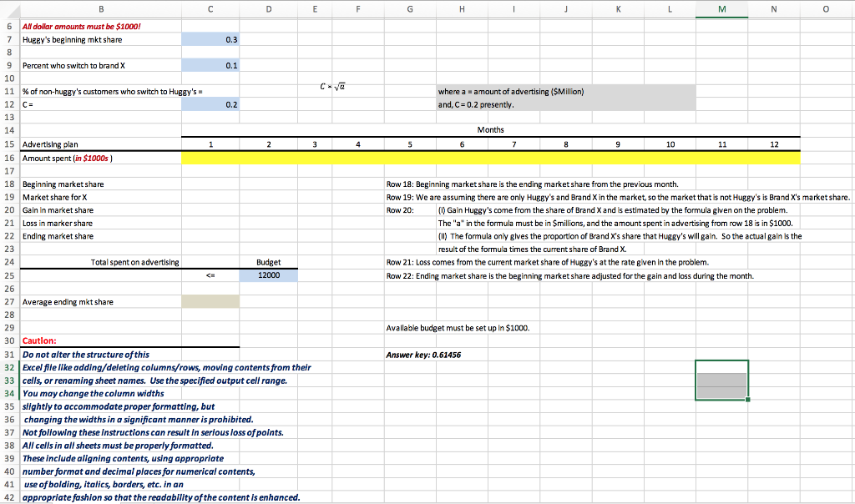The image size is (855, 504).
Task: Click 'Available budget must be set up' note
Action: (x=458, y=328)
